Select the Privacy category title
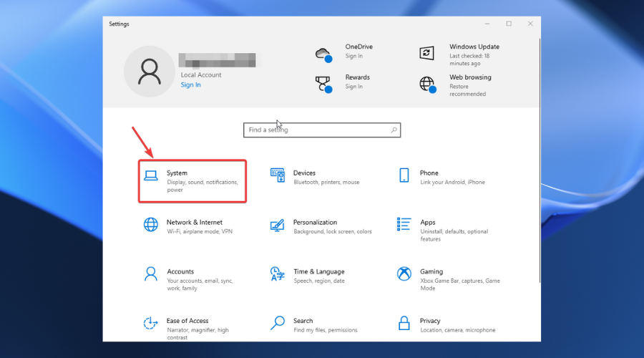 point(430,321)
